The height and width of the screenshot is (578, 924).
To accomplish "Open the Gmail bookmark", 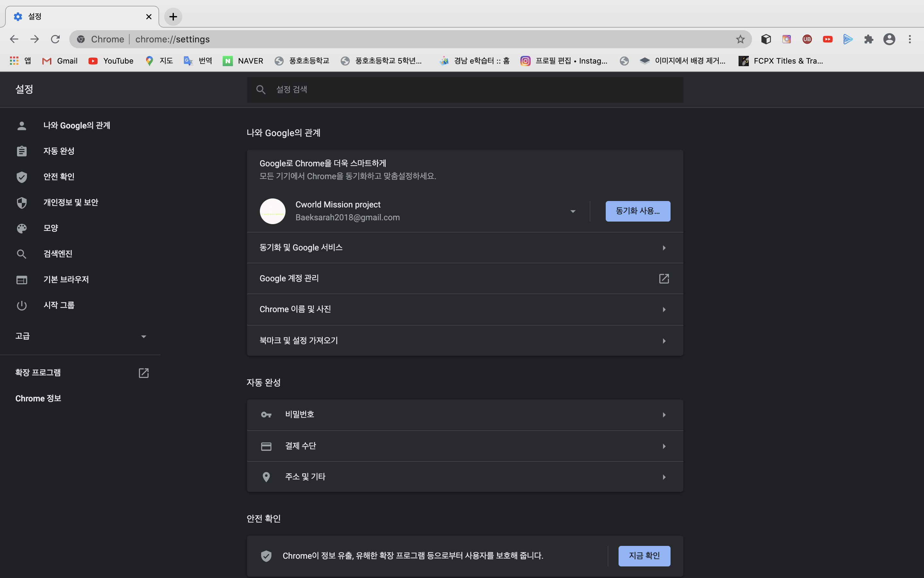I will [60, 61].
